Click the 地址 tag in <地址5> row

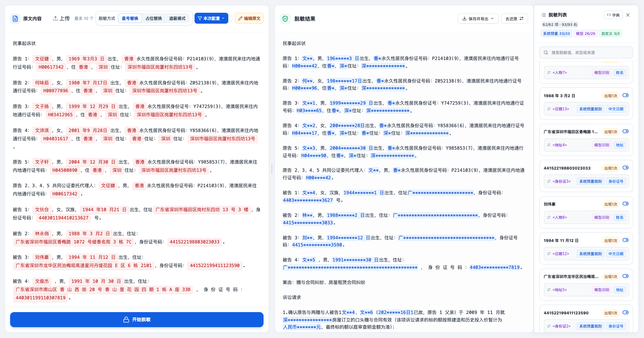click(620, 290)
